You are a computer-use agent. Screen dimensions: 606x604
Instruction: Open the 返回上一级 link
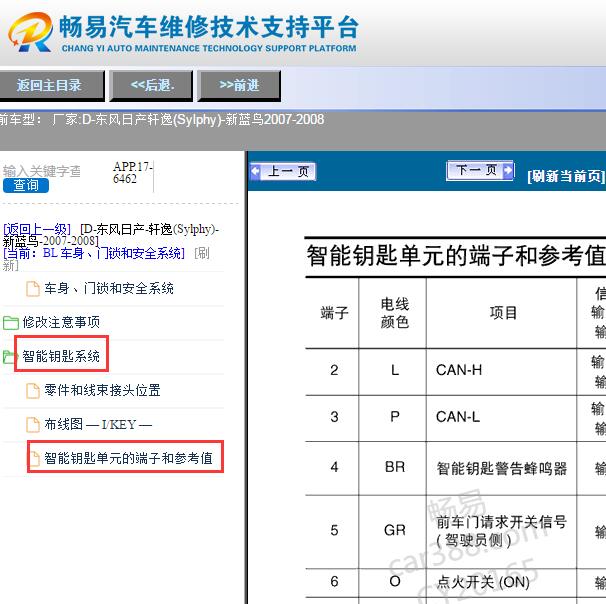click(37, 229)
